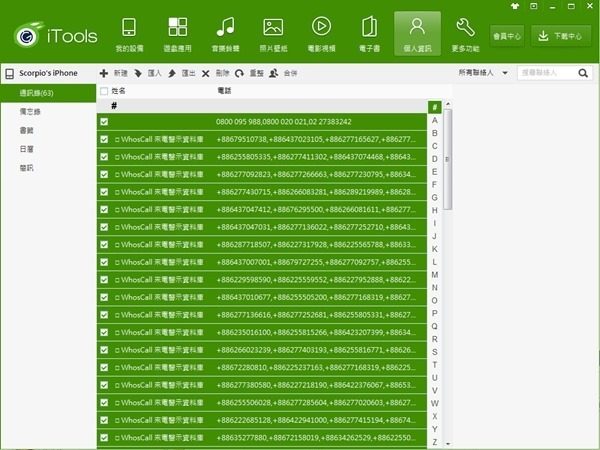600x450 pixels.
Task: Sort by the Phone column header
Action: pos(224,91)
